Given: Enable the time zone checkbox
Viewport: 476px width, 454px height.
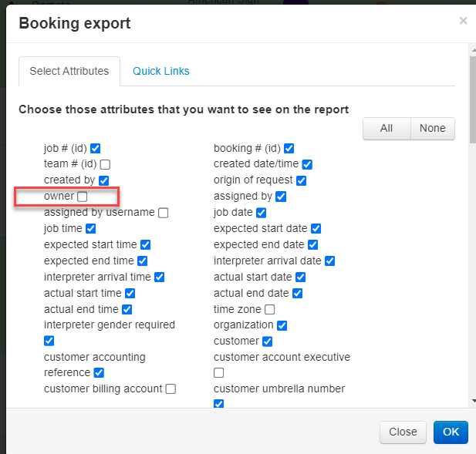Looking at the screenshot, I should click(x=269, y=310).
